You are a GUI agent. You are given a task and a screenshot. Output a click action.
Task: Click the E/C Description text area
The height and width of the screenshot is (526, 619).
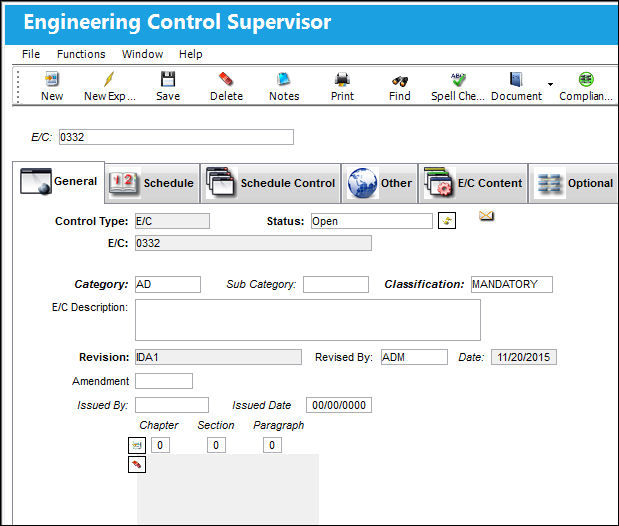click(x=308, y=320)
